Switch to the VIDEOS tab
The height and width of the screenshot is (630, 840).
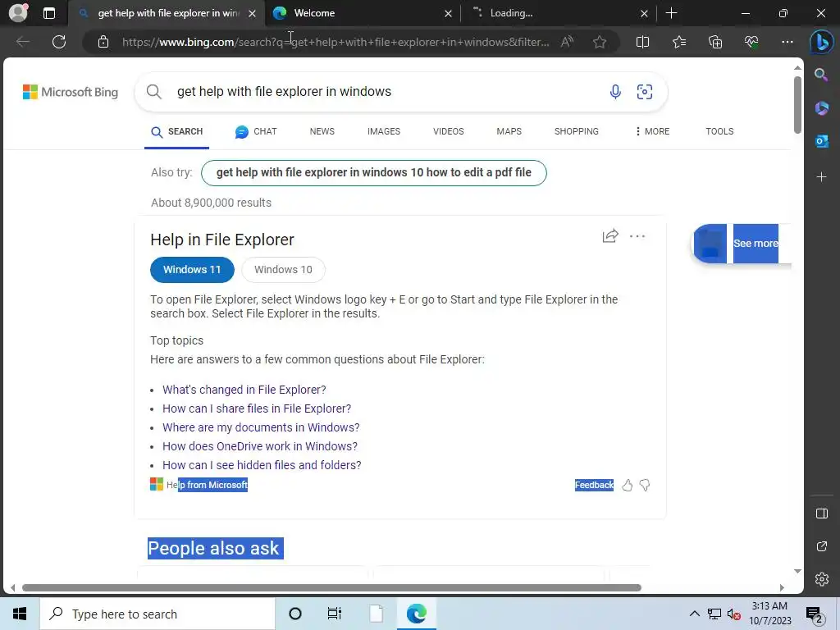pos(449,131)
